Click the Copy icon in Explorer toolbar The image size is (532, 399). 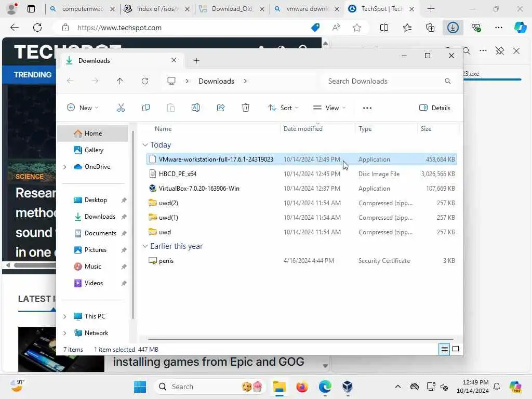click(x=146, y=108)
